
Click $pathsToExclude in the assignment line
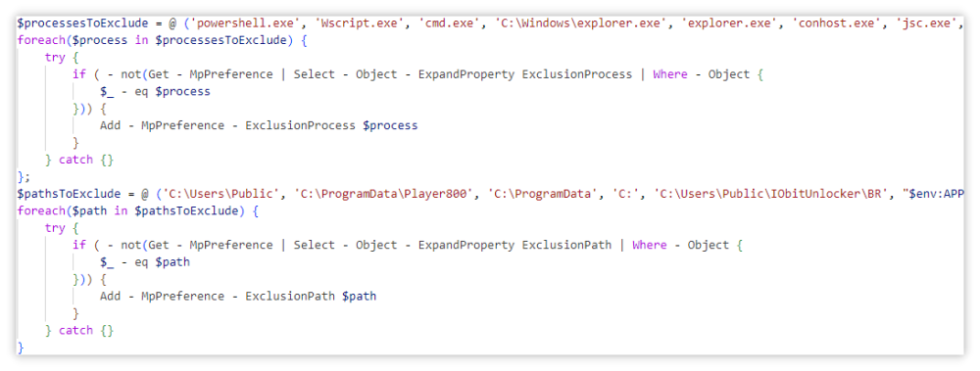click(x=70, y=194)
